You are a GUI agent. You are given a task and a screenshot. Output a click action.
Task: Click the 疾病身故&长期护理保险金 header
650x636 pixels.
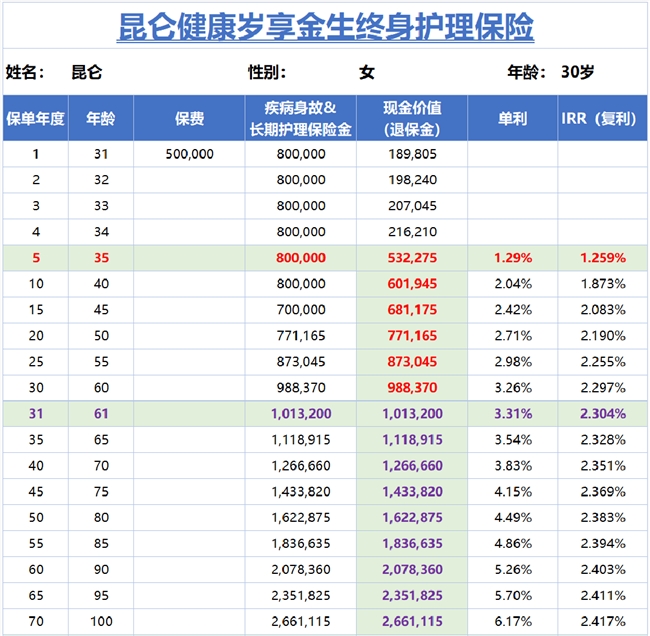tap(301, 119)
